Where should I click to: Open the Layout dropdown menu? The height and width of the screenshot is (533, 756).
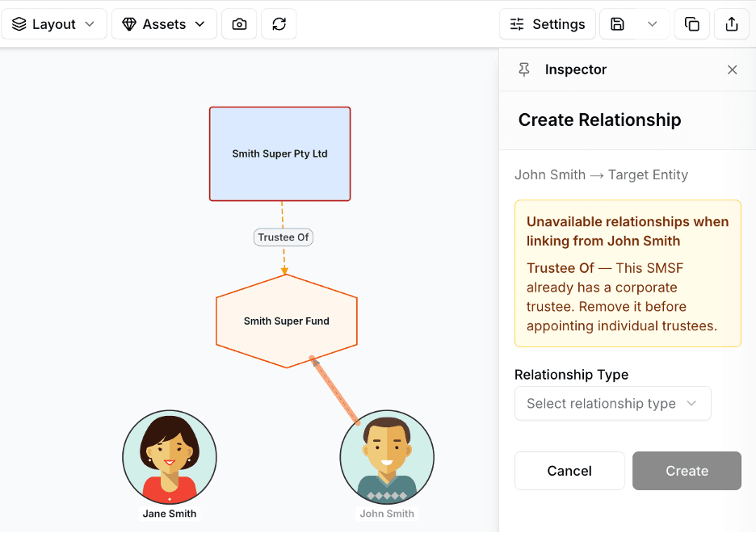point(54,24)
